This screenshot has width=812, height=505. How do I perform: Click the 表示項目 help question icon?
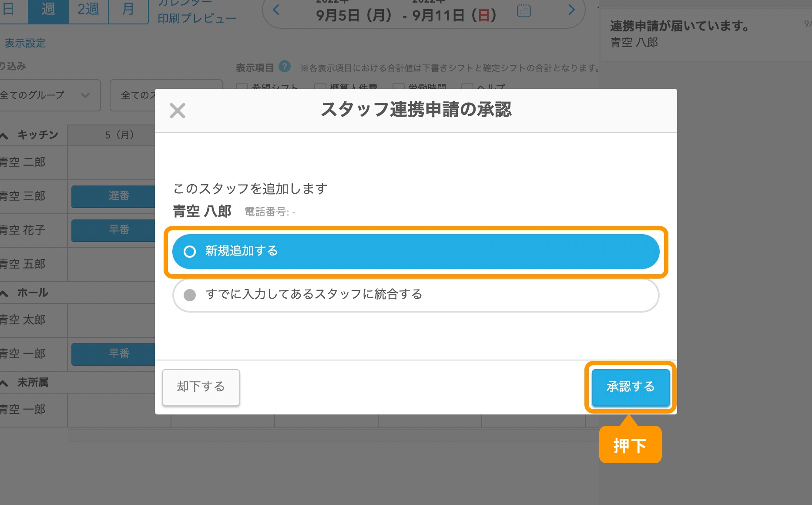285,67
